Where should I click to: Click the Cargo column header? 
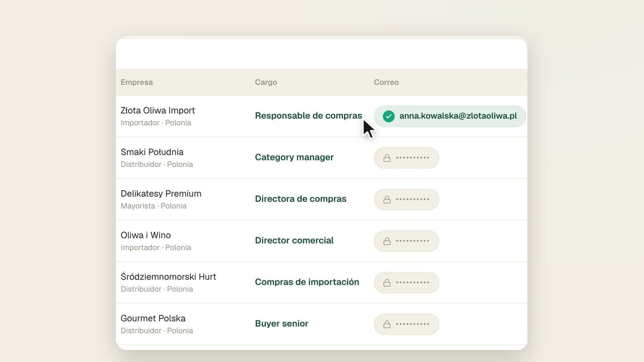pyautogui.click(x=266, y=82)
